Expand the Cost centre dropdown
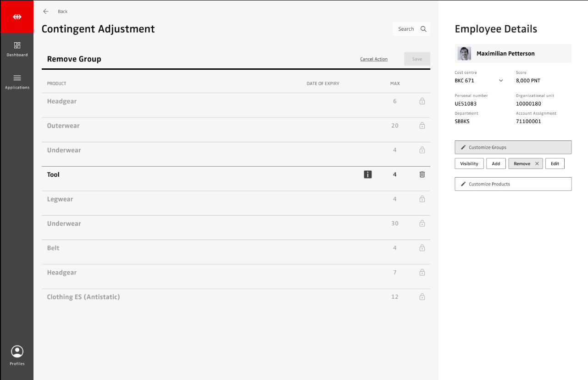The height and width of the screenshot is (380, 588). pos(501,81)
